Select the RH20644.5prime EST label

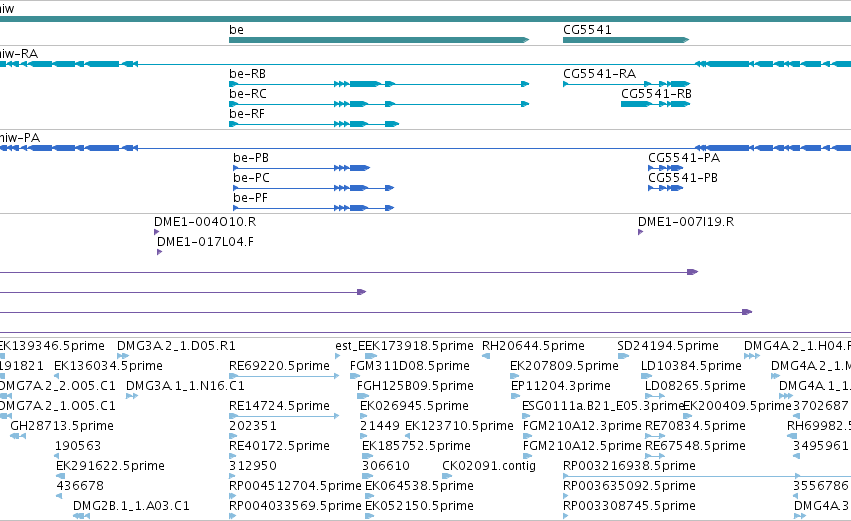point(534,346)
